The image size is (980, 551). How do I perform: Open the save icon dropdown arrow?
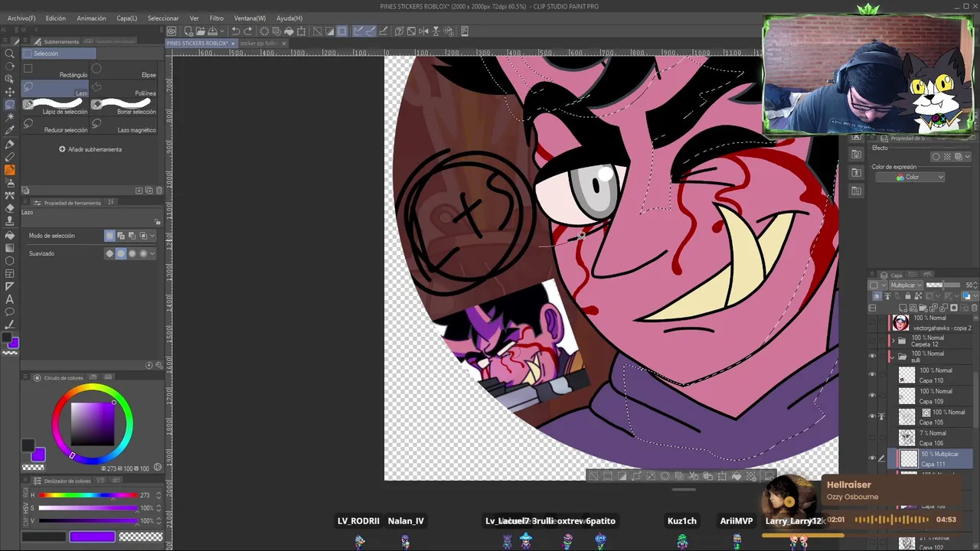[x=223, y=31]
